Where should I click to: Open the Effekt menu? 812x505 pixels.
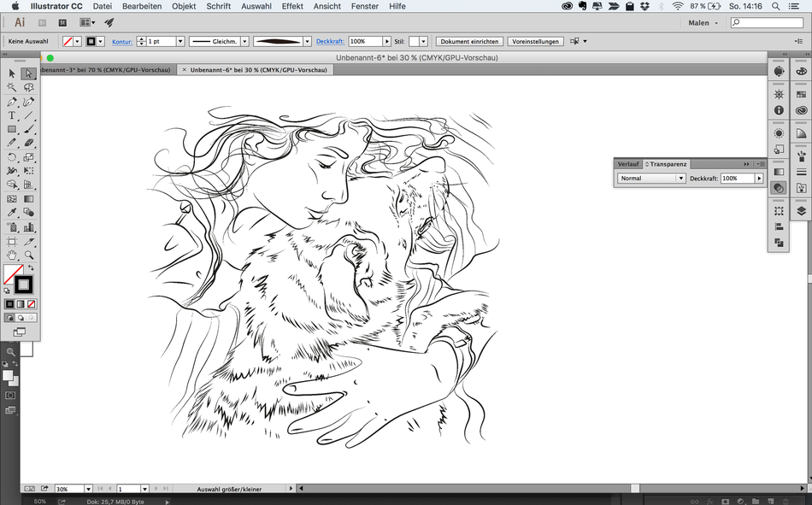292,6
